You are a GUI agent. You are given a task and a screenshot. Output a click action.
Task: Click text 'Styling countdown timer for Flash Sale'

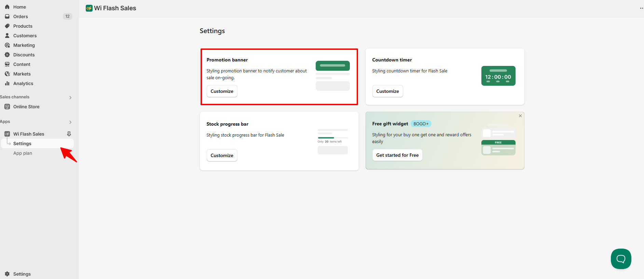coord(410,71)
